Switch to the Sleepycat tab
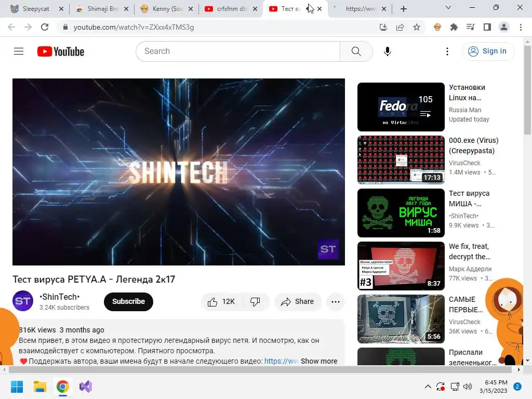This screenshot has width=532, height=399. tap(35, 9)
